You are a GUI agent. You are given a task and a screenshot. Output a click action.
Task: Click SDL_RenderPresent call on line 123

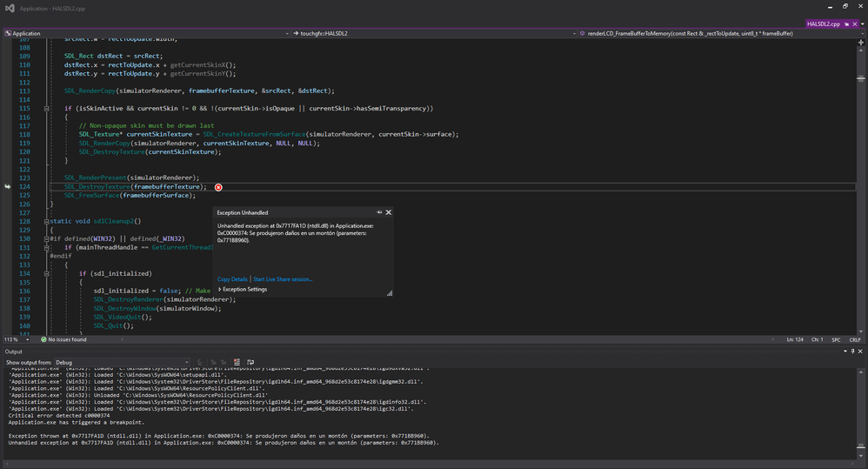pyautogui.click(x=131, y=178)
